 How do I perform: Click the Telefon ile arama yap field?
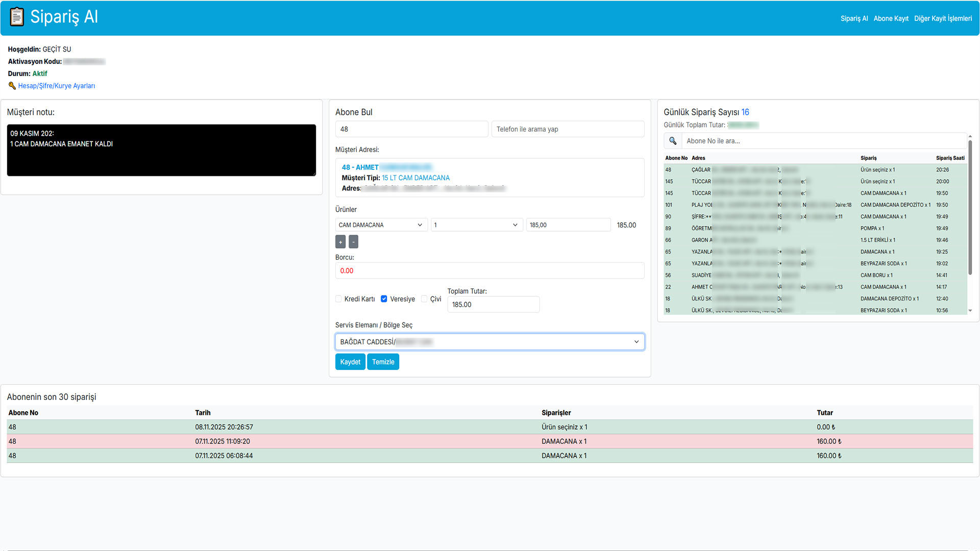pos(568,129)
